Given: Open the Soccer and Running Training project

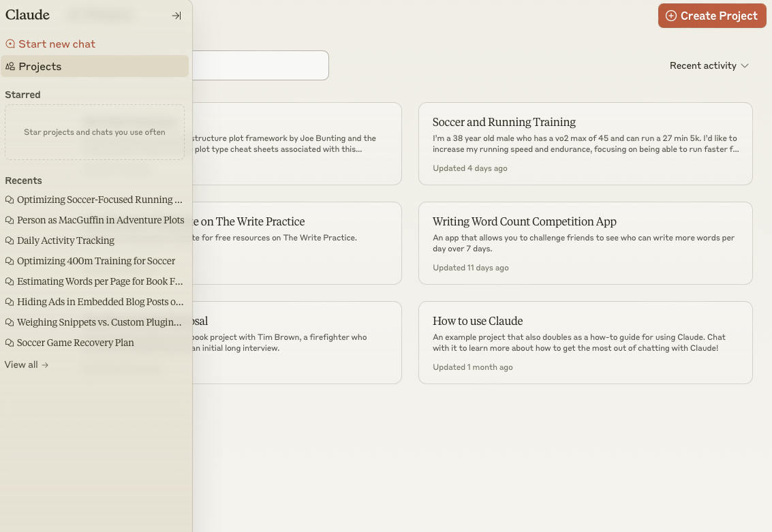Looking at the screenshot, I should pos(585,144).
